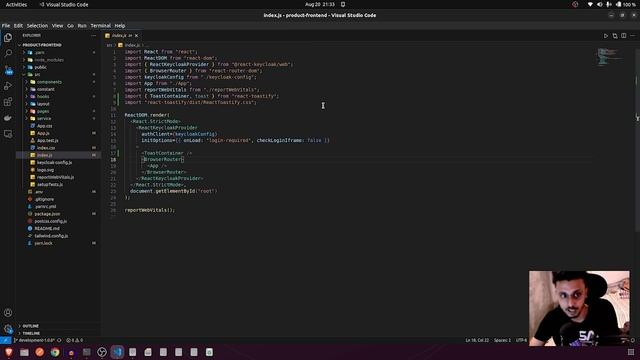Click the UTF-8 encoding indicator
The width and height of the screenshot is (640, 360).
pos(521,340)
